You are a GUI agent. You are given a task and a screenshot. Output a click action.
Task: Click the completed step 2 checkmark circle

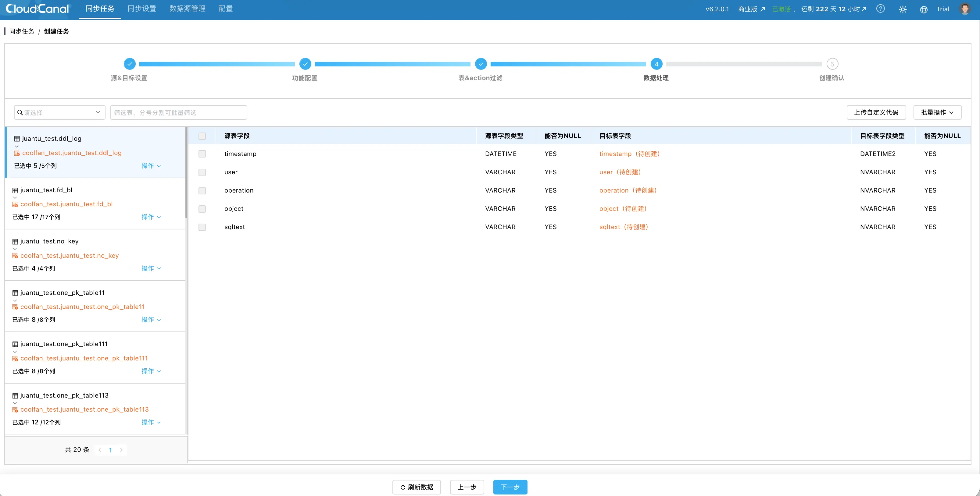[305, 64]
